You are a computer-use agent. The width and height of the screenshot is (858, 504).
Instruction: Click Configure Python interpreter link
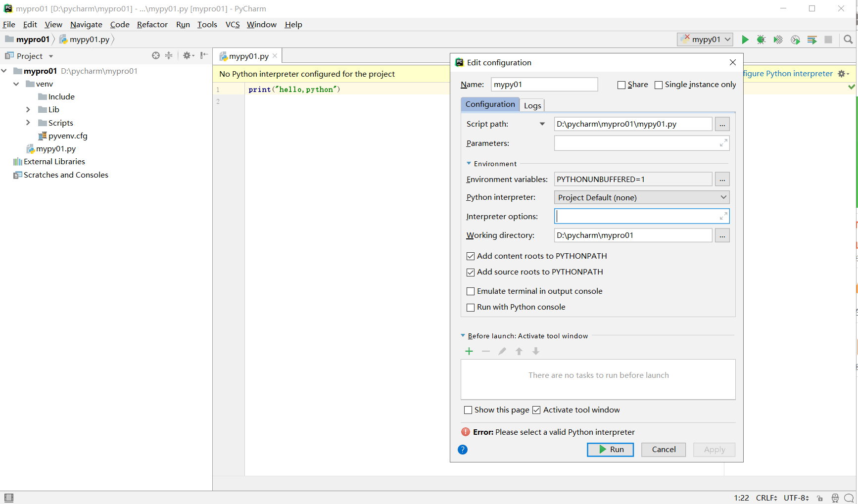click(x=788, y=73)
